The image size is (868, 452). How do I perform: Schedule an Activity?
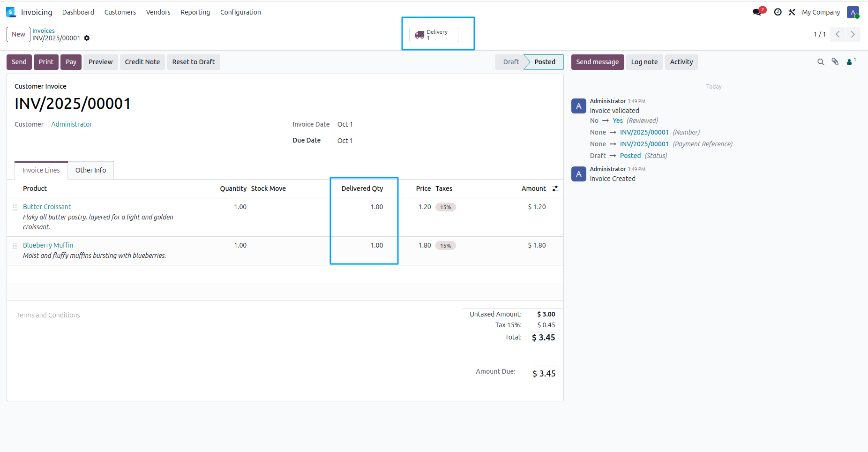point(681,62)
